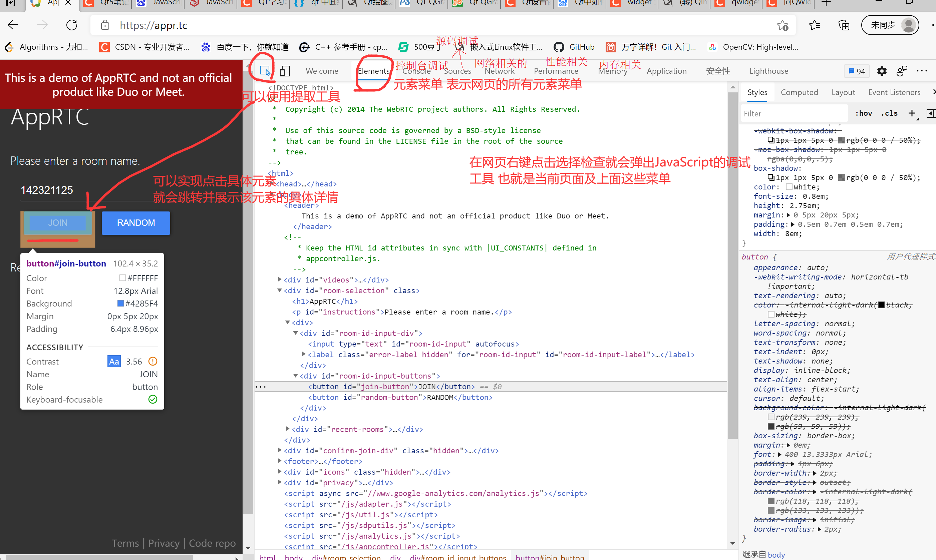This screenshot has width=936, height=560.
Task: Toggle .cls element classes panel
Action: point(889,113)
